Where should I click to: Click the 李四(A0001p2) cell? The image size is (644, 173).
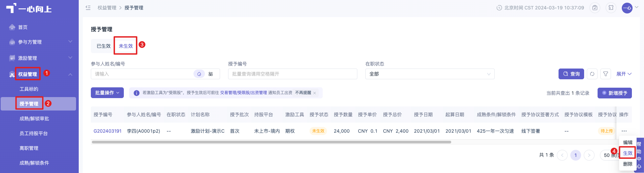coord(143,131)
